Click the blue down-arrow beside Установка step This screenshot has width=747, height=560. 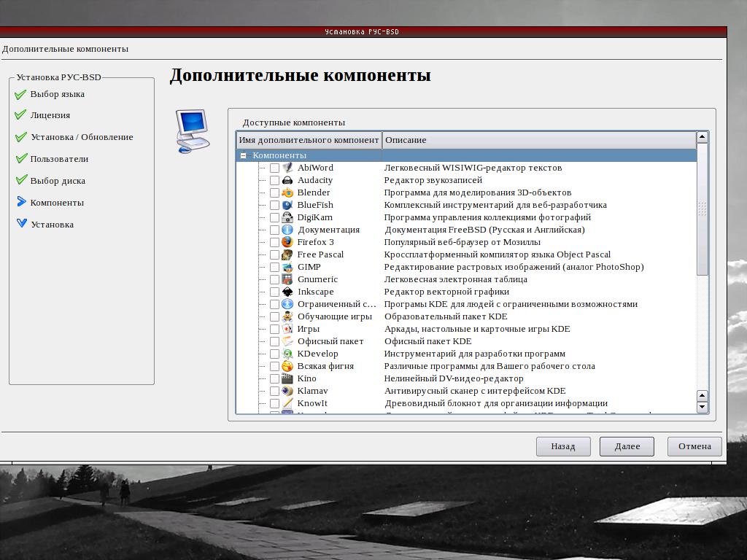click(21, 223)
